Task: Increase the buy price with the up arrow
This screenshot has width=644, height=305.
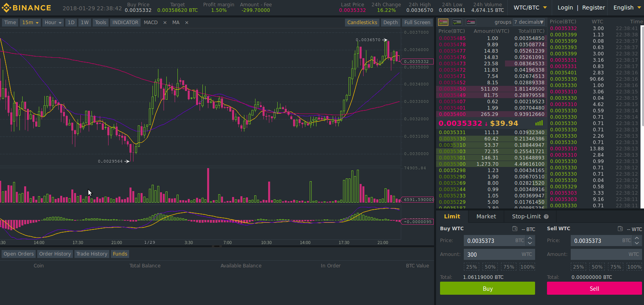Action: click(x=530, y=238)
